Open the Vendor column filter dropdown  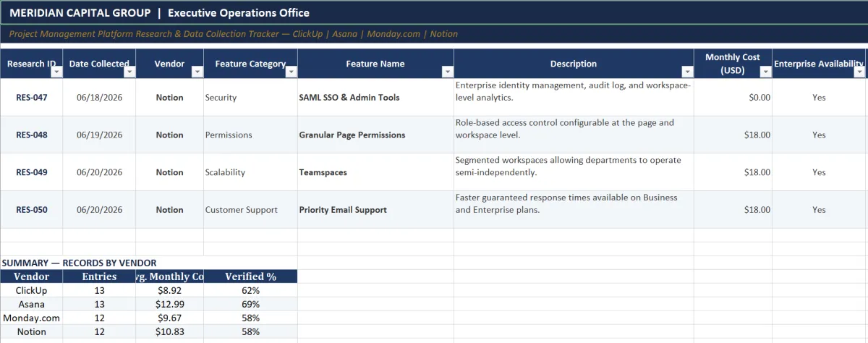tap(197, 72)
